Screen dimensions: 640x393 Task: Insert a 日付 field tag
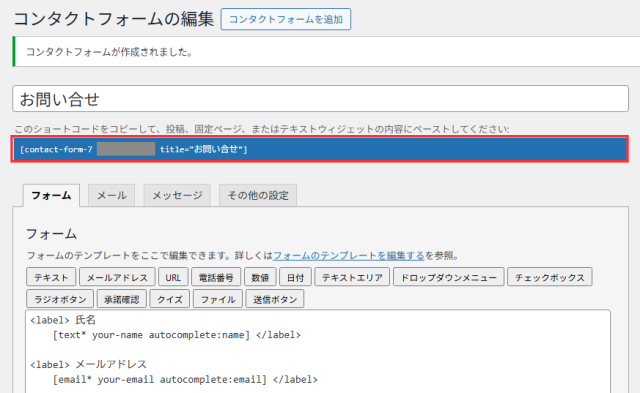[x=295, y=278]
